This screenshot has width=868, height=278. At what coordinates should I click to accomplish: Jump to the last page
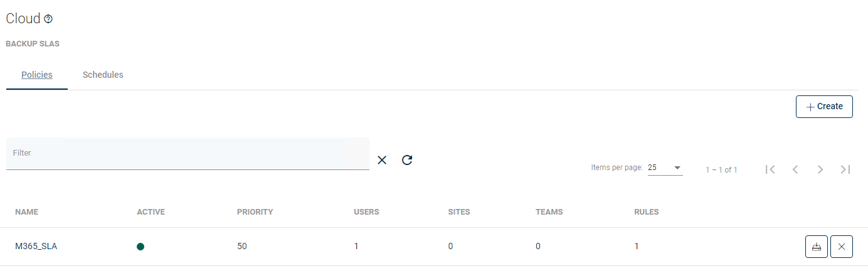(845, 169)
